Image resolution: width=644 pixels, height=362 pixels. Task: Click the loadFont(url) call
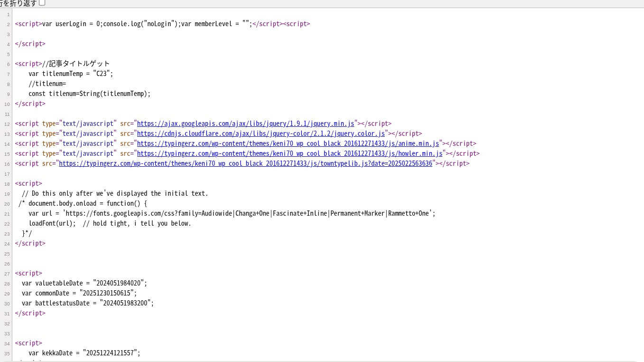[52, 223]
